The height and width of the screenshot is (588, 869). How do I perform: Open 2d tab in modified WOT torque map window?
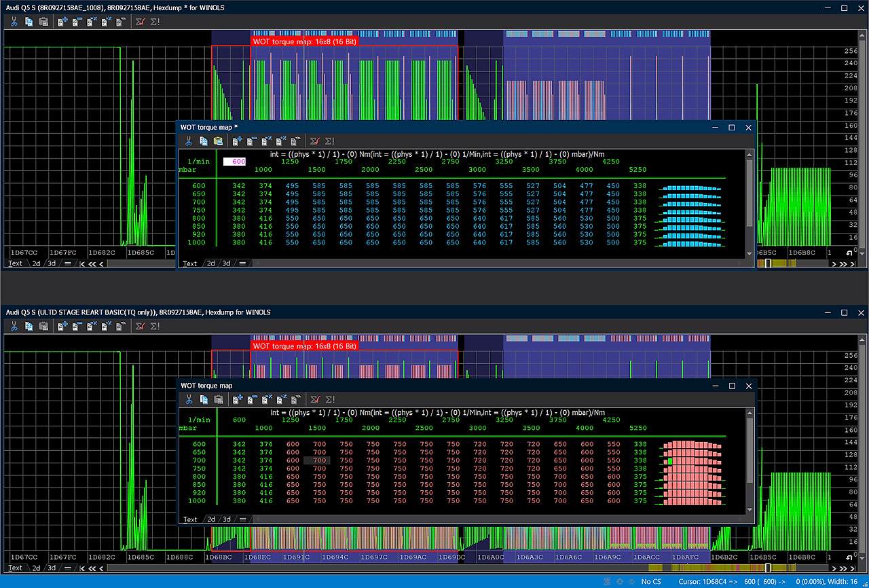[210, 263]
